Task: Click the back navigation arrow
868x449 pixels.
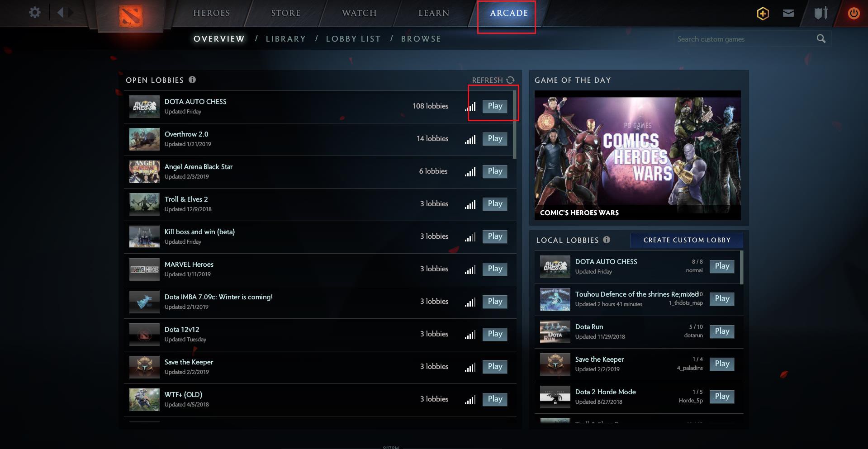Action: click(x=61, y=13)
